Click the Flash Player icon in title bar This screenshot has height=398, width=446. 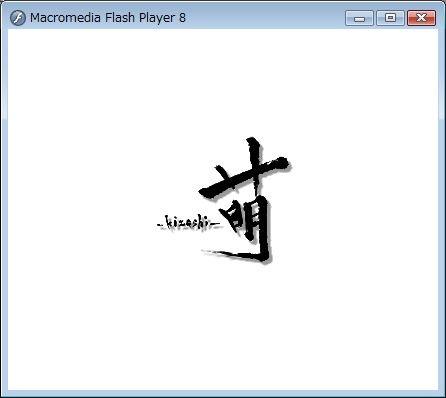[18, 18]
